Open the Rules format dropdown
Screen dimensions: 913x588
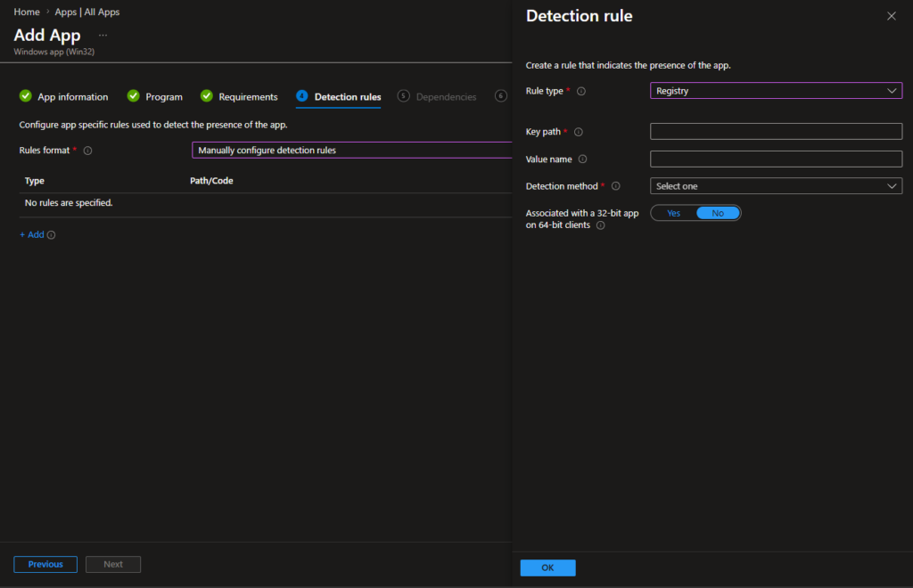click(351, 150)
